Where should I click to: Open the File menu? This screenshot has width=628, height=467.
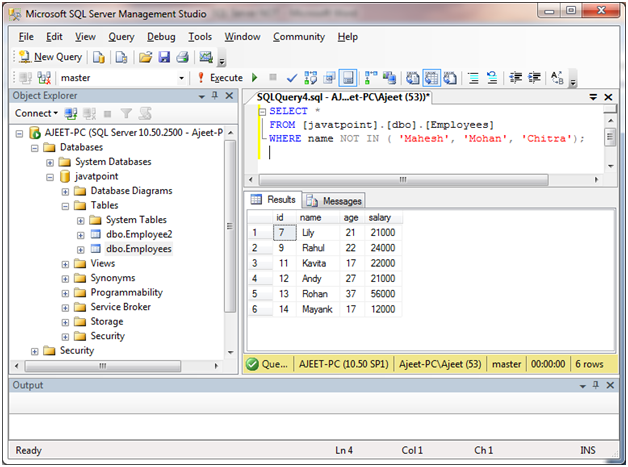(26, 37)
